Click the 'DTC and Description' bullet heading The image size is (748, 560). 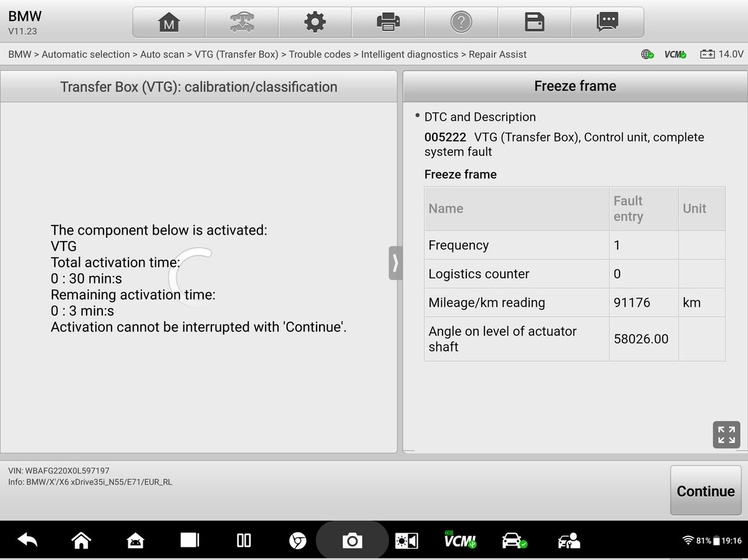click(x=480, y=117)
